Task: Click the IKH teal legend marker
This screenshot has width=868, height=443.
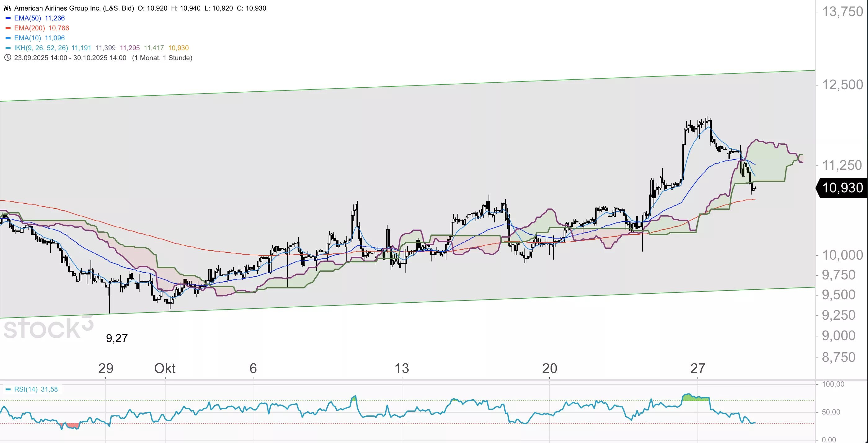Action: (8, 48)
